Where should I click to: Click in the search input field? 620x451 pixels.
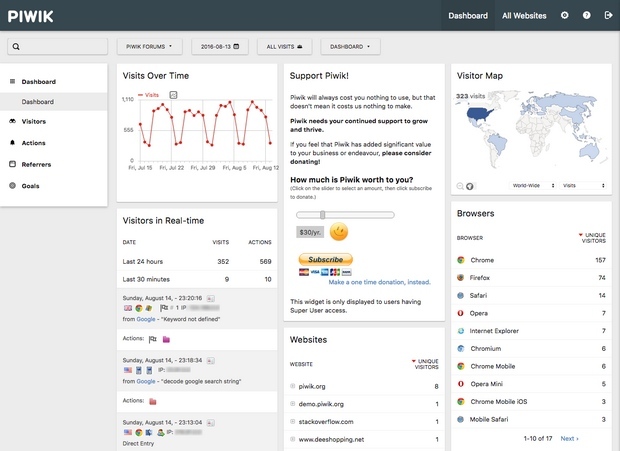[x=57, y=47]
